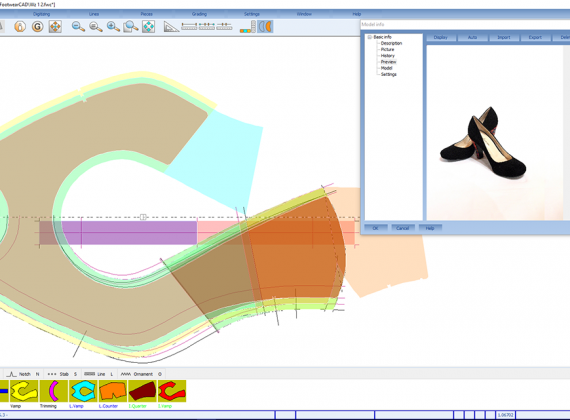This screenshot has height=420, width=570.
Task: Select Picture in the Model info tree
Action: point(388,49)
